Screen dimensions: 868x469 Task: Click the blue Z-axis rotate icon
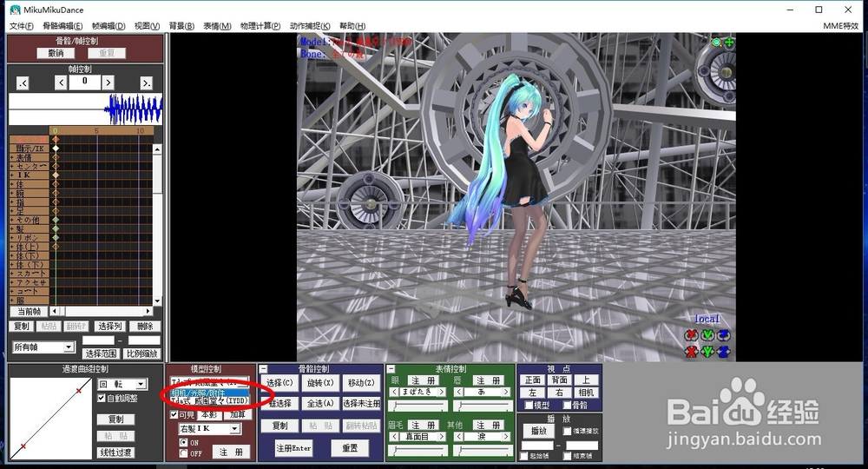724,335
